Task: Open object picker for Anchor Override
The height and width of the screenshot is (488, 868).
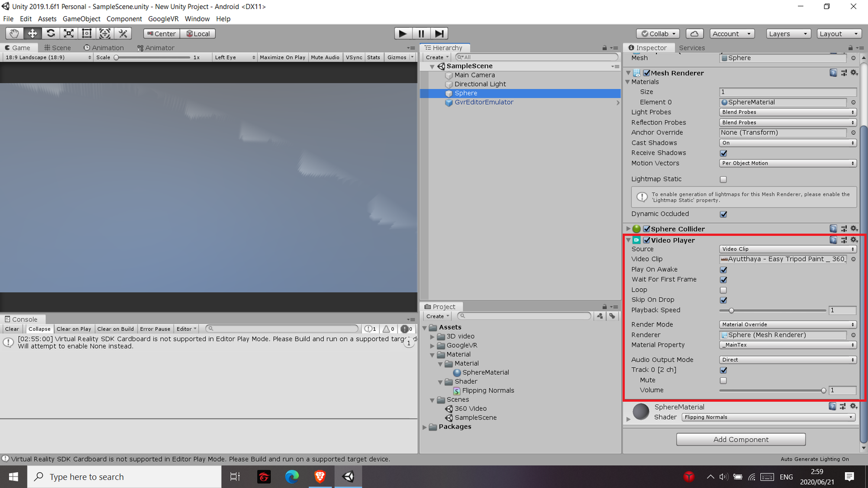Action: point(853,133)
